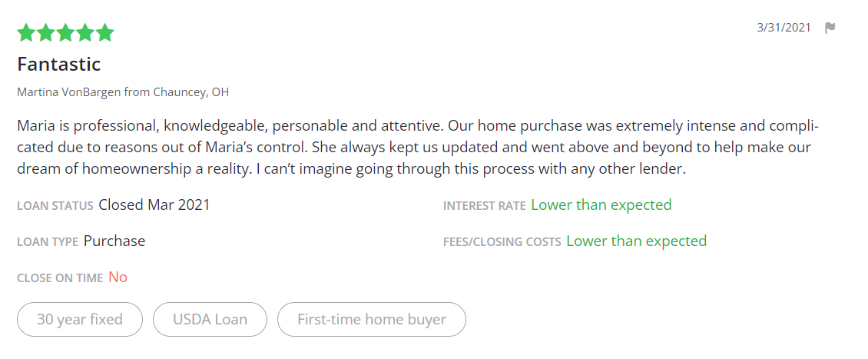
Task: Click the interest rate "Lower than expected" value
Action: [x=601, y=205]
